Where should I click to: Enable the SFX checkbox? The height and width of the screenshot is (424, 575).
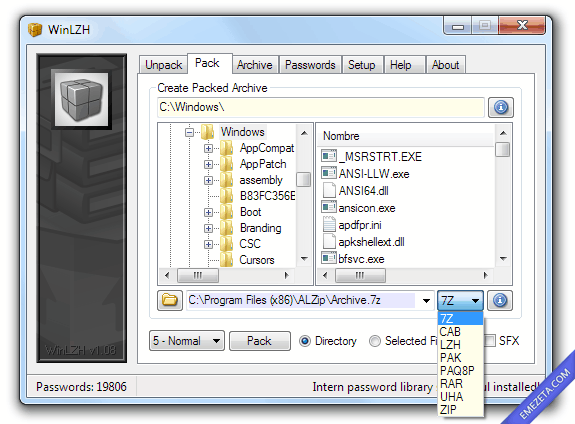point(490,341)
